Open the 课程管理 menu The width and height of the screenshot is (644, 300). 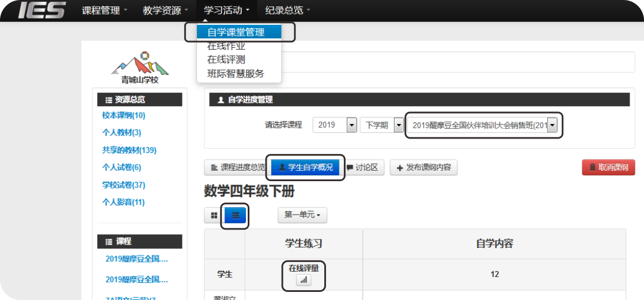click(104, 10)
